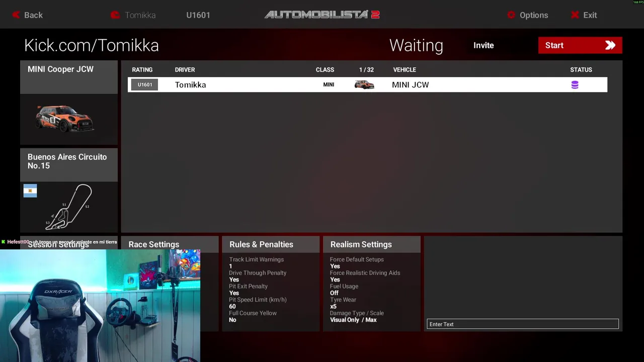Sort by the RATING column header
Viewport: 644px width, 362px height.
coord(142,70)
